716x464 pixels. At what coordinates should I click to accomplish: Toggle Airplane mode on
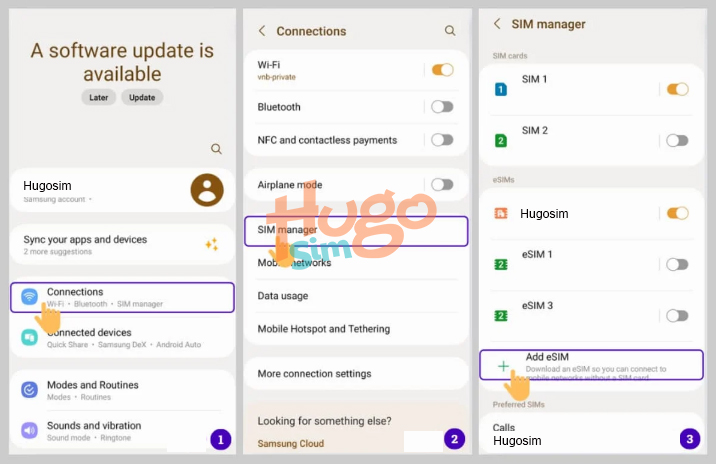[x=442, y=185]
